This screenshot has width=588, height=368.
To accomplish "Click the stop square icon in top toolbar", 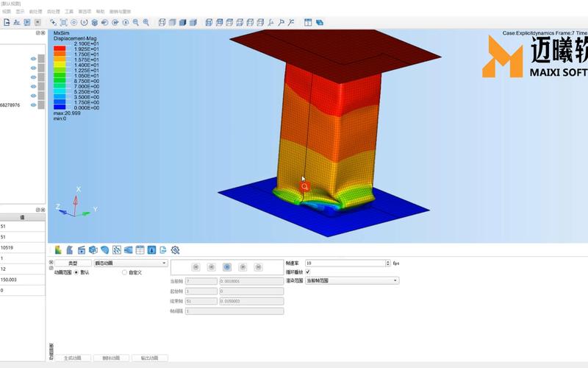I will [37, 23].
